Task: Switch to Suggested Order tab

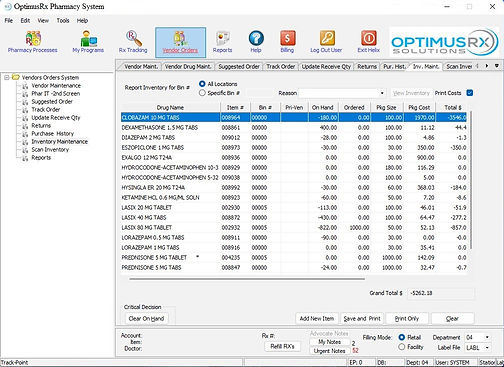Action: [x=239, y=67]
